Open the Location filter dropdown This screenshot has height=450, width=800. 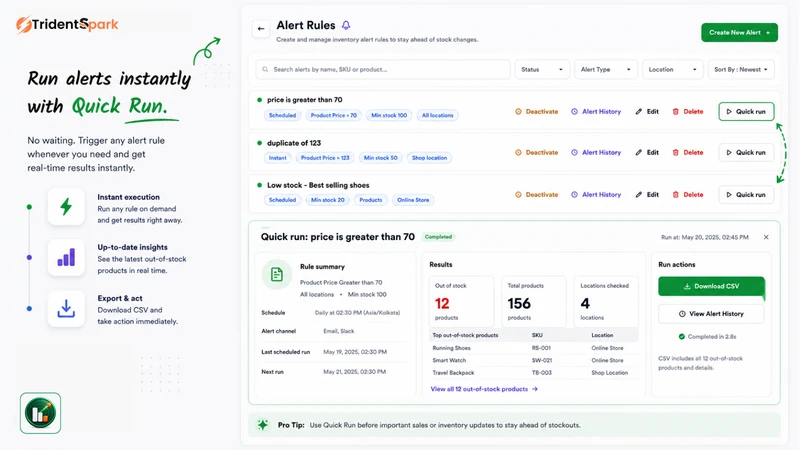click(672, 69)
